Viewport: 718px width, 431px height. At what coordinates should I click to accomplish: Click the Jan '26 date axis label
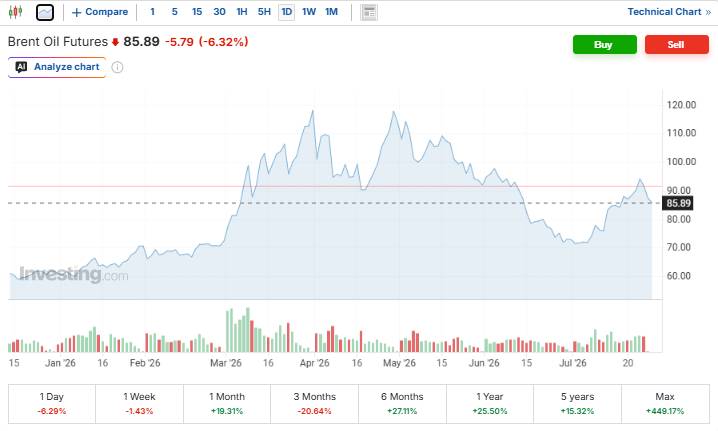[60, 363]
